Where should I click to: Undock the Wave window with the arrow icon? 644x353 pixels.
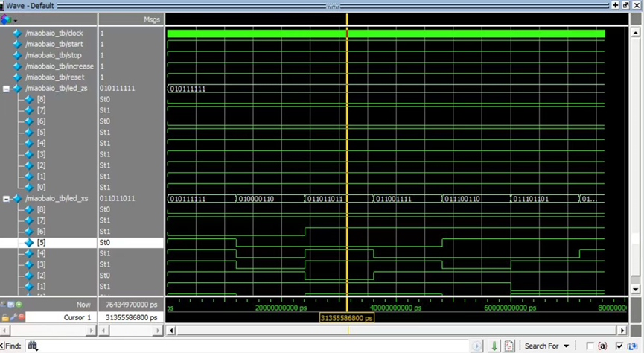(x=625, y=5)
